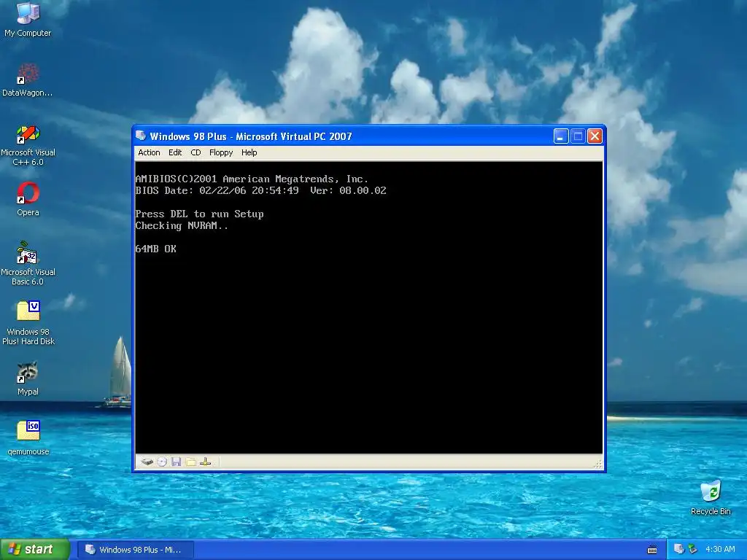Screen dimensions: 747x560
Task: Select the Opera browser shortcut
Action: pos(28,200)
